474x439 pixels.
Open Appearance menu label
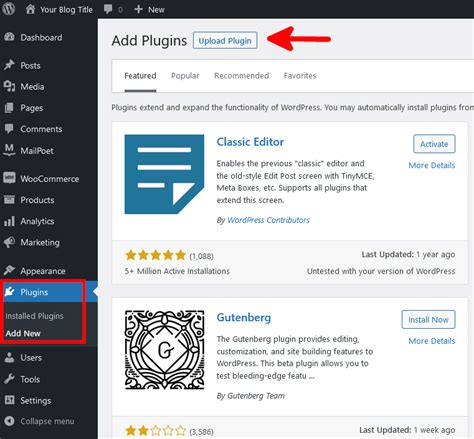click(43, 271)
